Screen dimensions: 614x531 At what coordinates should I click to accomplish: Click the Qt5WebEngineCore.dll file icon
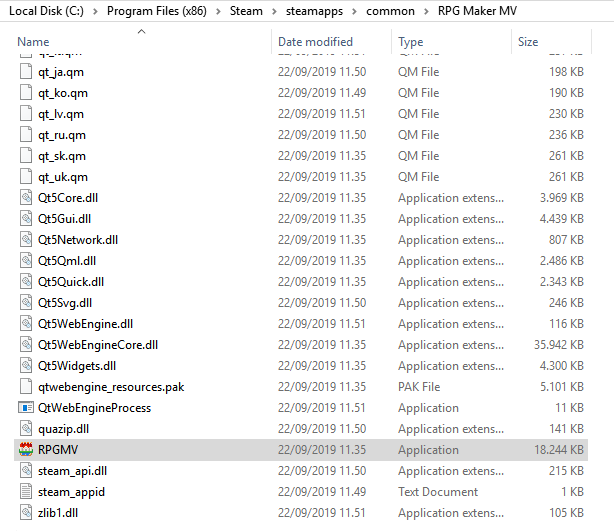tap(26, 345)
